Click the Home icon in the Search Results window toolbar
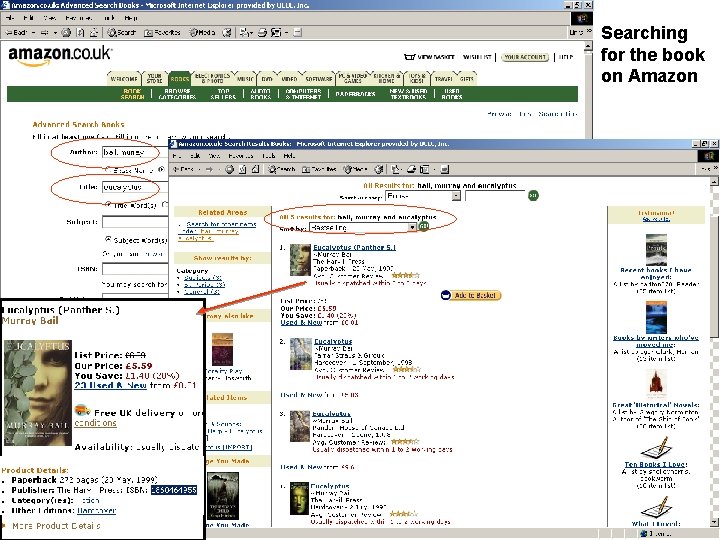The image size is (720, 540). pyautogui.click(x=255, y=169)
